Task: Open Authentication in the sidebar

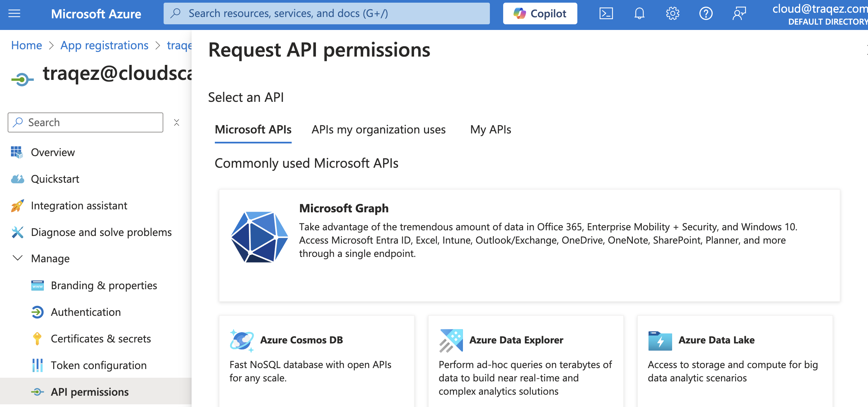Action: (85, 312)
